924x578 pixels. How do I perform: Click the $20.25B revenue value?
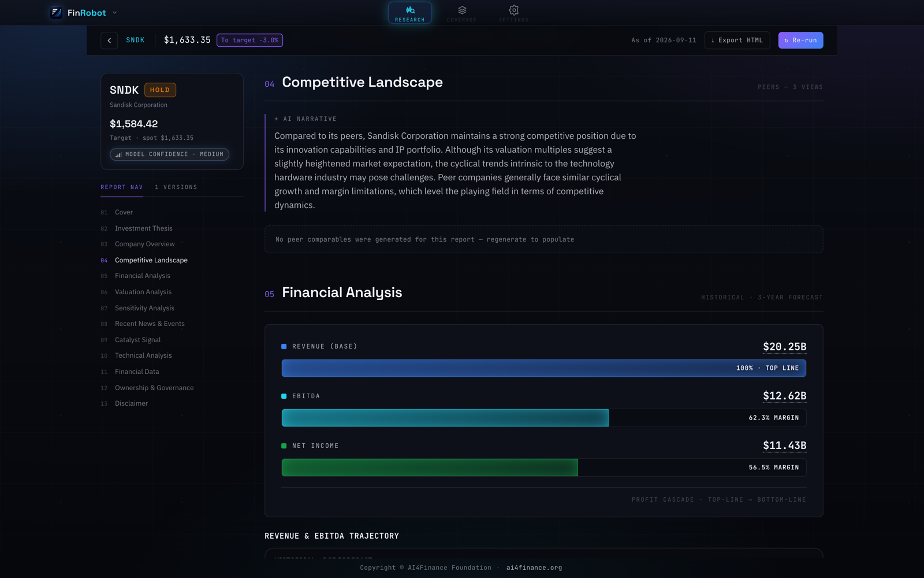click(784, 347)
